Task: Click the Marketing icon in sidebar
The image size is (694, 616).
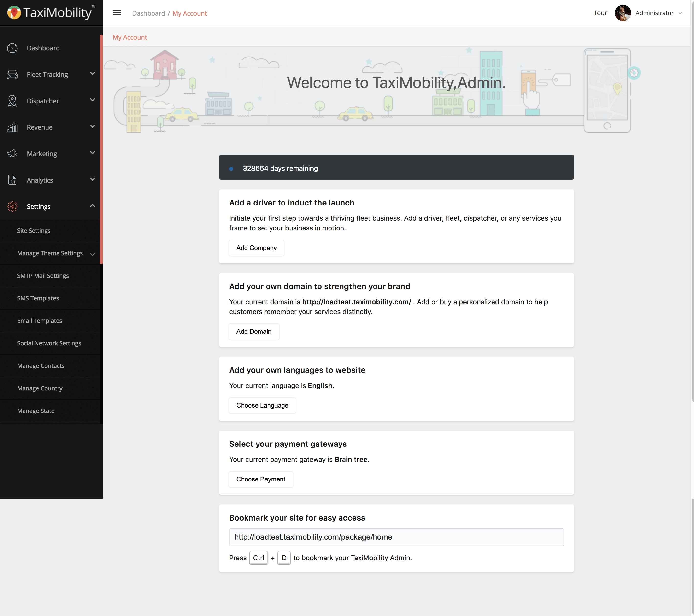Action: [x=12, y=153]
